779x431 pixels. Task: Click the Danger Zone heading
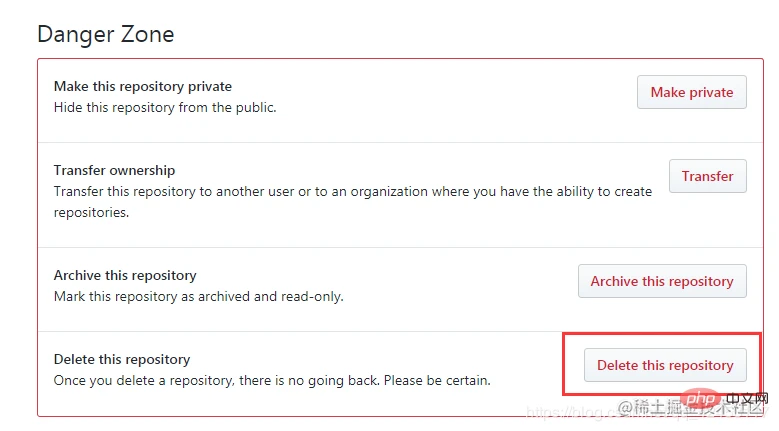106,34
